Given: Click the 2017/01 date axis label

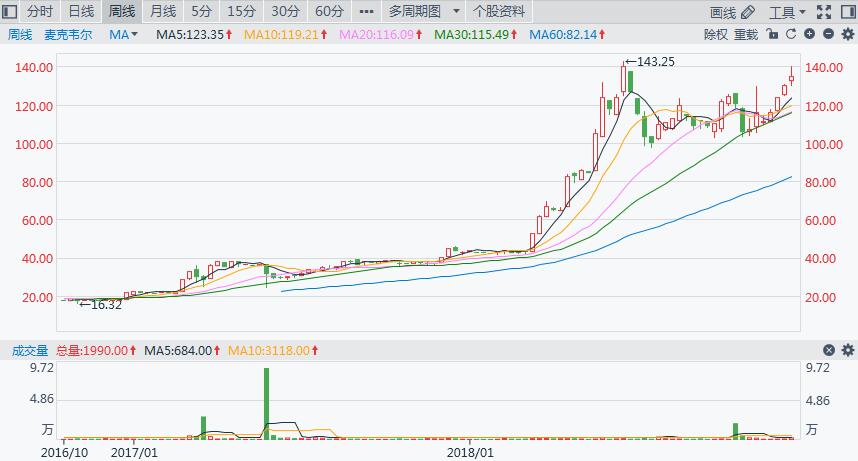Looking at the screenshot, I should pyautogui.click(x=134, y=453).
